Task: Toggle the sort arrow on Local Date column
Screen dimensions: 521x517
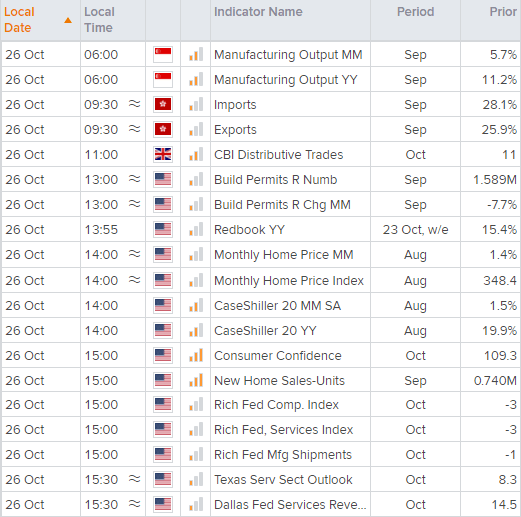Action: pyautogui.click(x=68, y=20)
